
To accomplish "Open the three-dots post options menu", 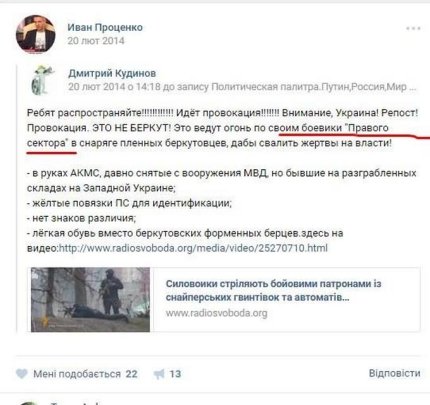I will point(413,28).
